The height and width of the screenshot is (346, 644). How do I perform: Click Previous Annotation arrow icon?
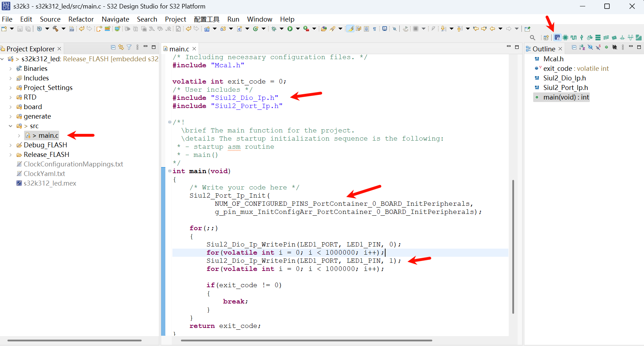pos(460,29)
